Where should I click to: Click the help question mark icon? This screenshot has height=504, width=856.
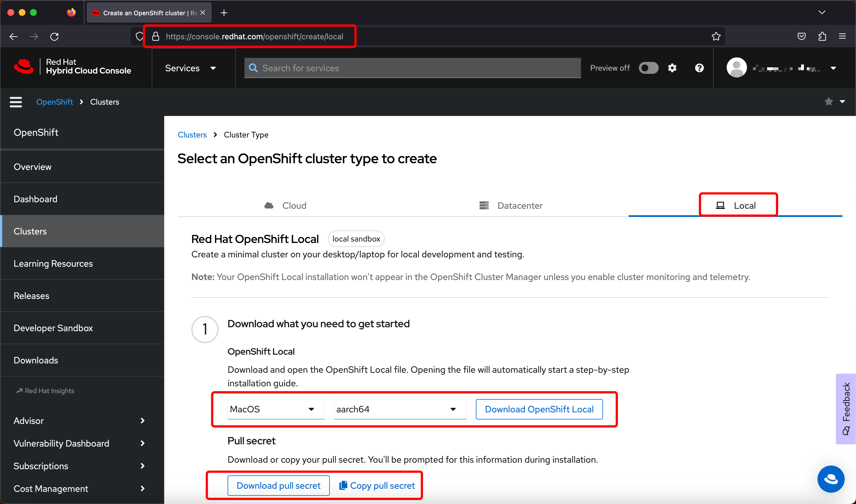pyautogui.click(x=699, y=68)
